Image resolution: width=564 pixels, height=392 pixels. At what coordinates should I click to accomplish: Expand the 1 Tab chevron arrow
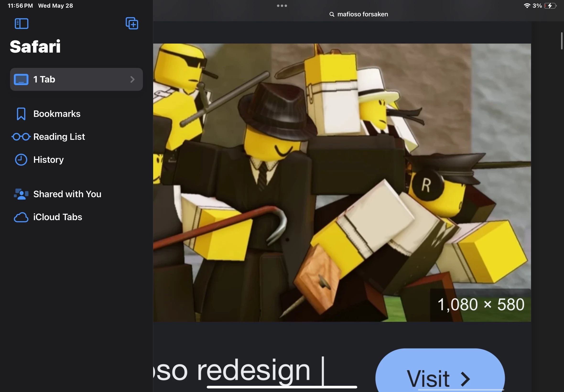click(132, 79)
